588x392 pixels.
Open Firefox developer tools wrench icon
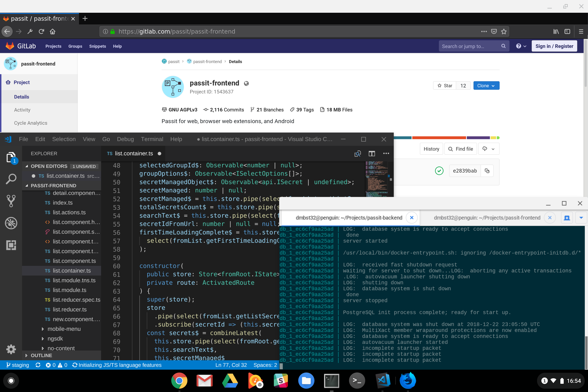tap(30, 32)
